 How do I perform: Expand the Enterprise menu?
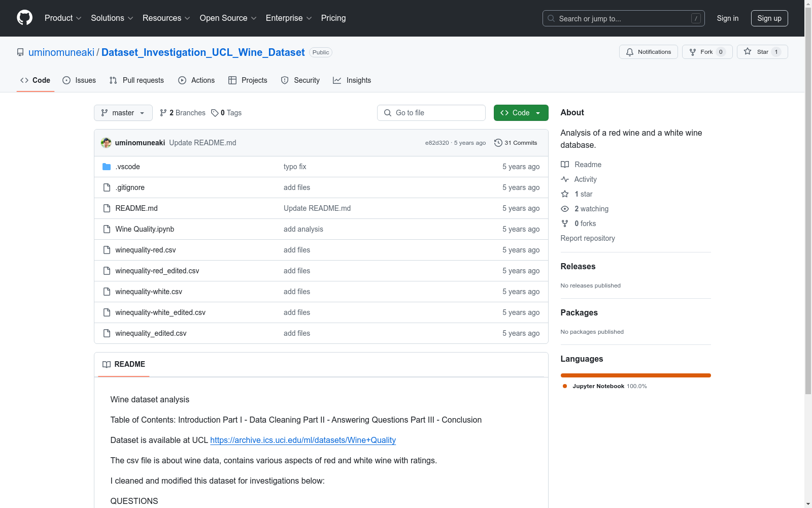coord(289,18)
